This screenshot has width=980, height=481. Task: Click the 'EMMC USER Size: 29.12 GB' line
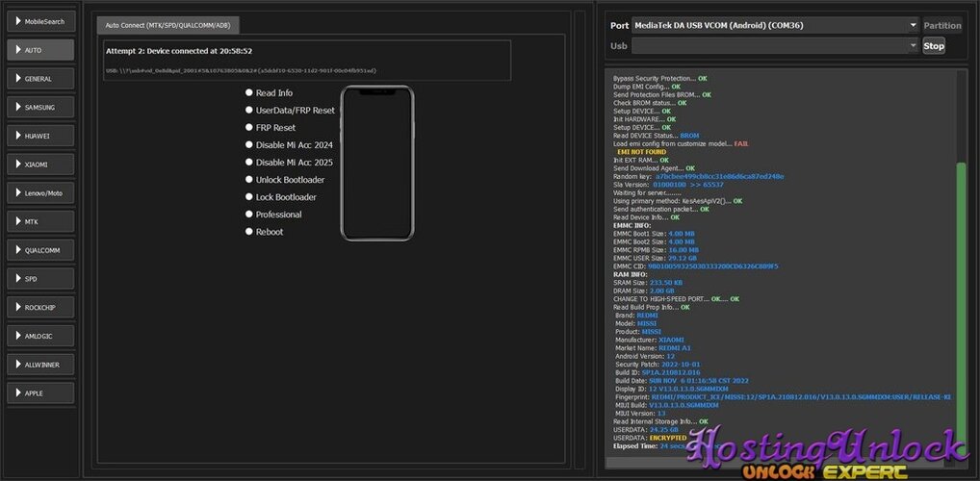[655, 258]
